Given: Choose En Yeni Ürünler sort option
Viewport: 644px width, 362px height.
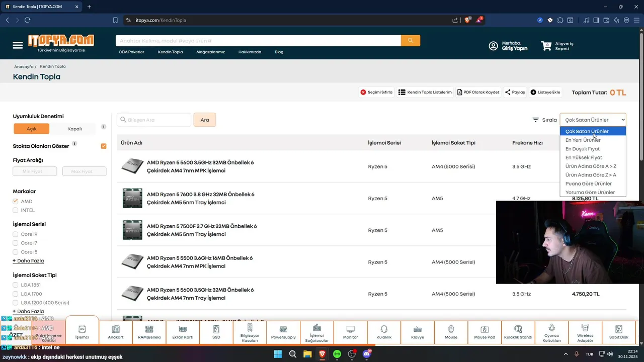Looking at the screenshot, I should click(593, 140).
